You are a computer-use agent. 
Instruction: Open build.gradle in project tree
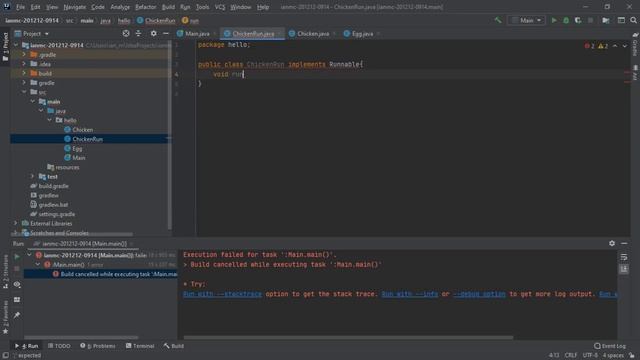tap(53, 186)
